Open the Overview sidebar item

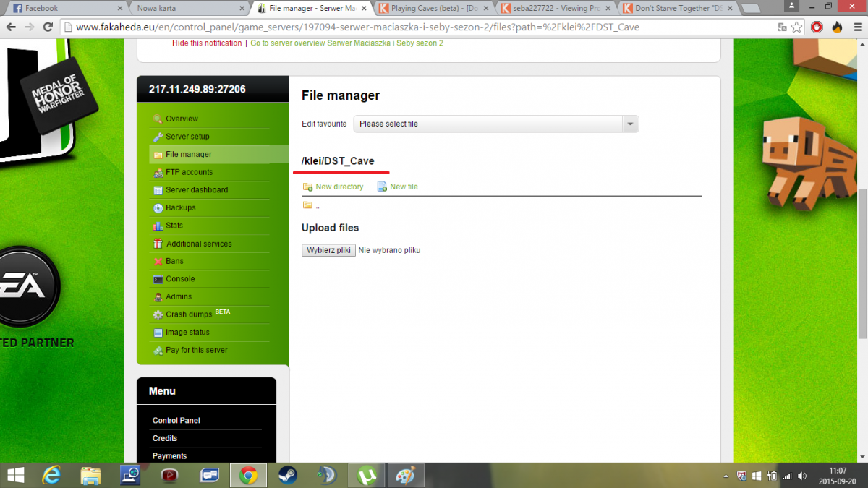click(182, 119)
